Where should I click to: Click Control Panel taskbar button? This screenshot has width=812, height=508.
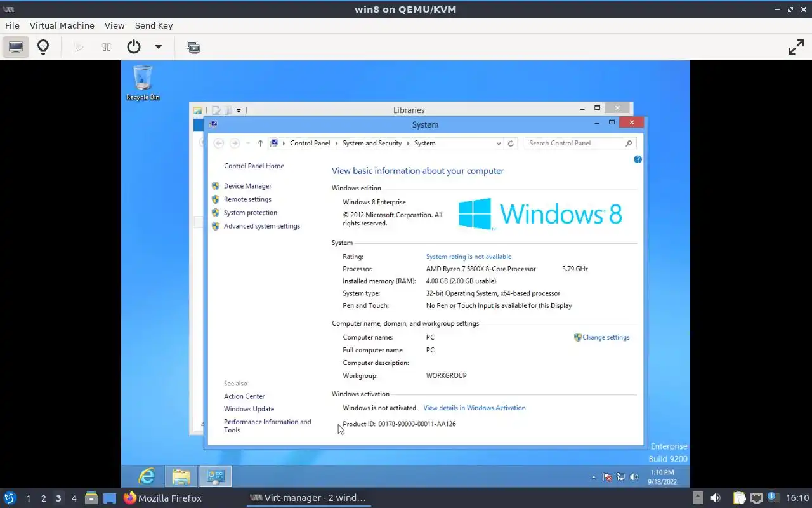[215, 476]
